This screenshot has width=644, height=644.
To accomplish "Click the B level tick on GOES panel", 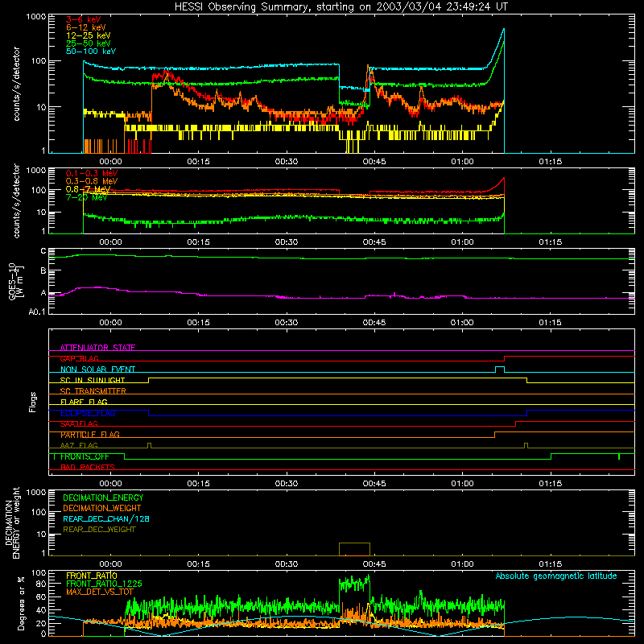I will pyautogui.click(x=43, y=271).
